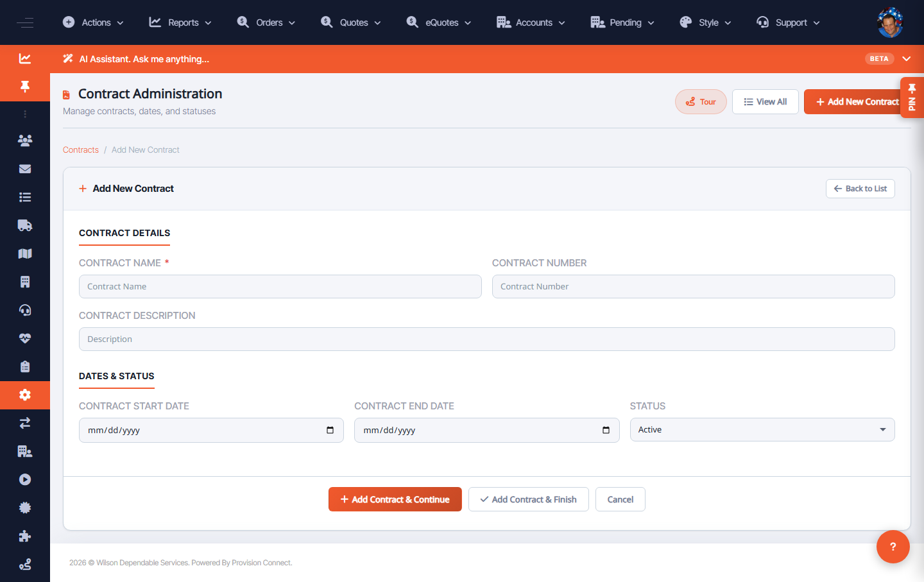Open the building with user sidebar icon
The height and width of the screenshot is (582, 924).
coord(25,451)
